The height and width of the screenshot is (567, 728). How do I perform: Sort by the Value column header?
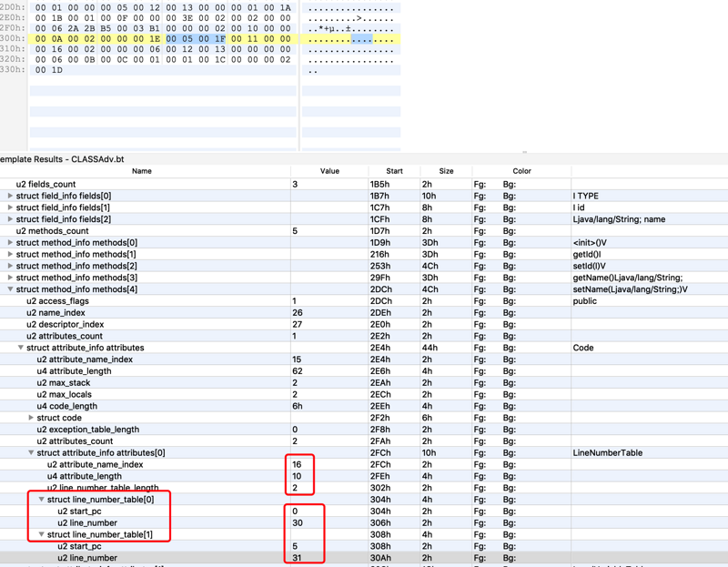(329, 171)
